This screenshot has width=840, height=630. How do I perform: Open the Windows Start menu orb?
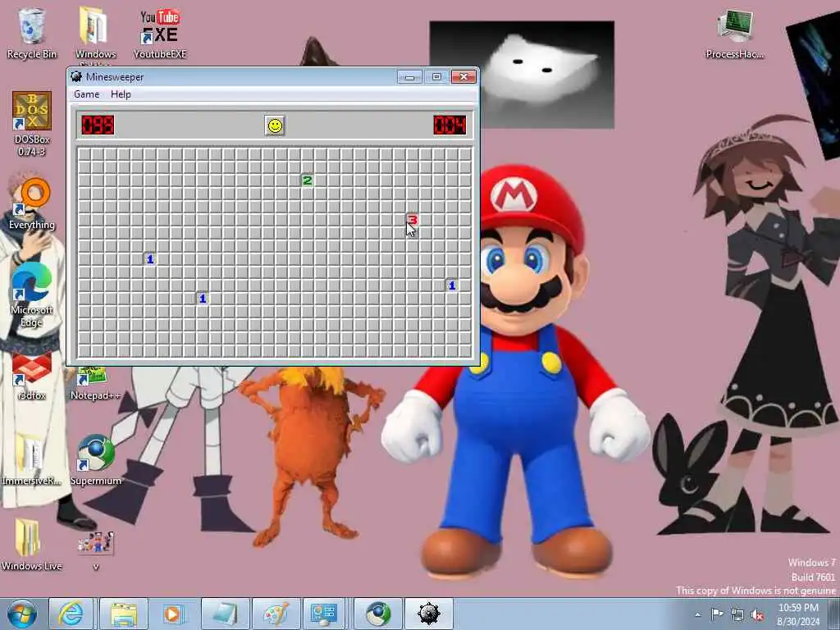[x=21, y=614]
